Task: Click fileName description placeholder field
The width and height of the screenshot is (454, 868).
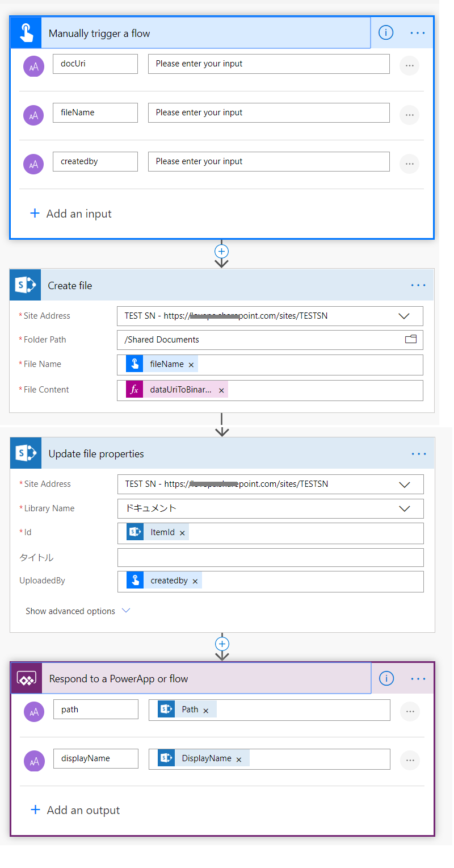Action: (x=269, y=112)
